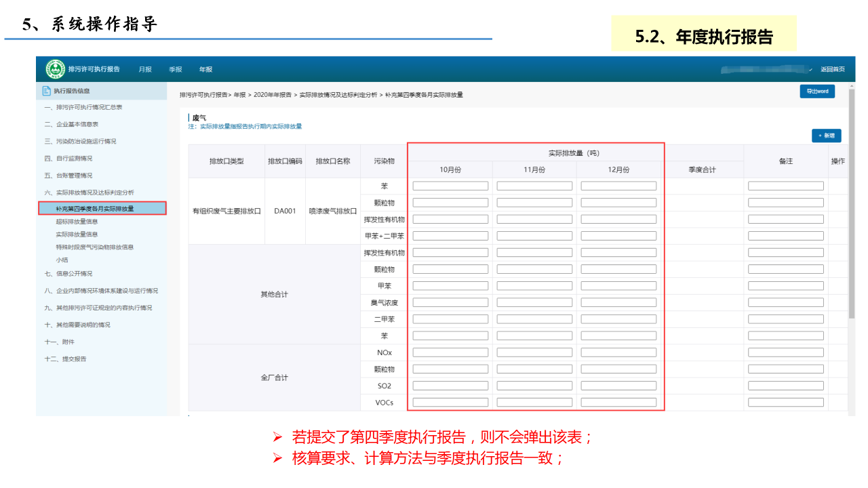Click the vertical scrollbar on the right

coord(852,203)
